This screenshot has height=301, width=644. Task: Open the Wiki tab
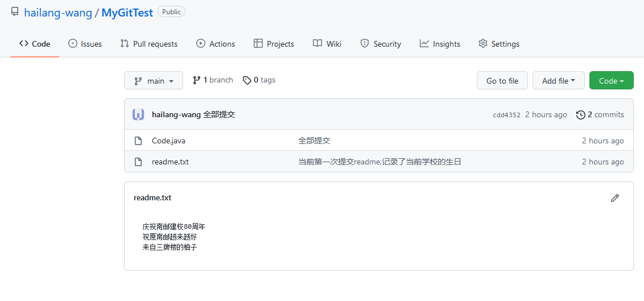pos(327,44)
